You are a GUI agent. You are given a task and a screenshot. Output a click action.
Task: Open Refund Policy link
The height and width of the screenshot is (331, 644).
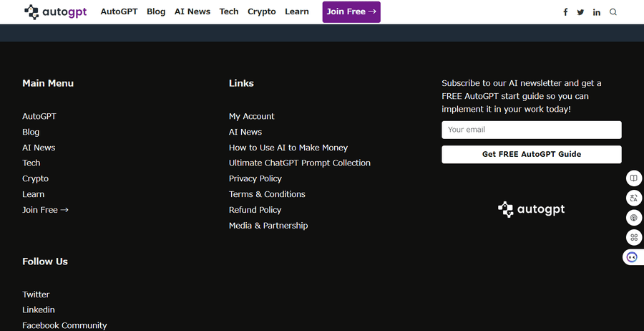click(x=255, y=210)
